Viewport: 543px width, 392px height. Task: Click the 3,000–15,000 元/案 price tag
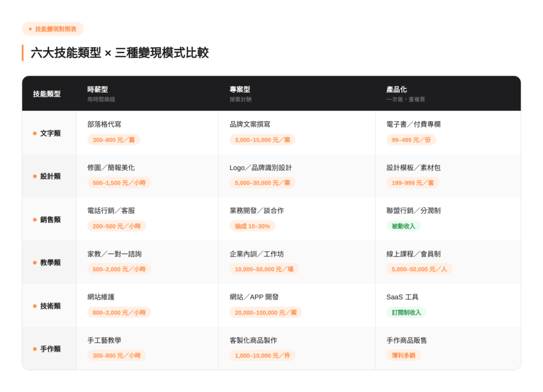click(x=262, y=140)
